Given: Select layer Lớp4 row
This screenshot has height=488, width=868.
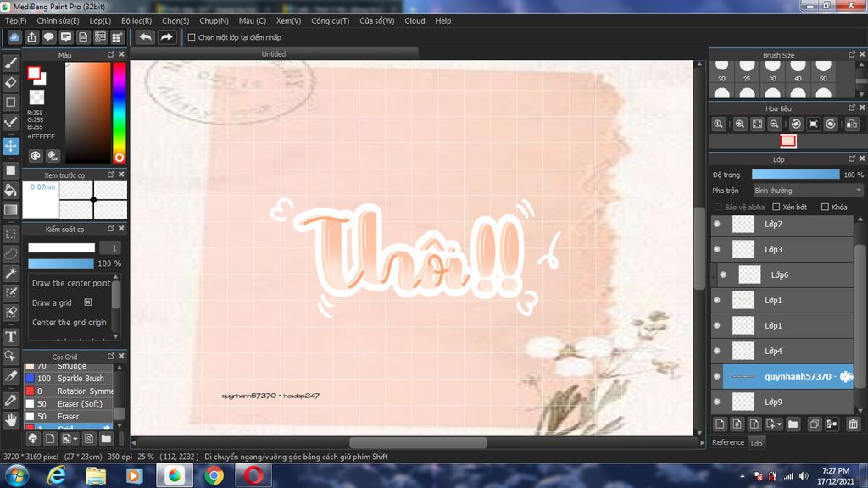Looking at the screenshot, I should 782,351.
